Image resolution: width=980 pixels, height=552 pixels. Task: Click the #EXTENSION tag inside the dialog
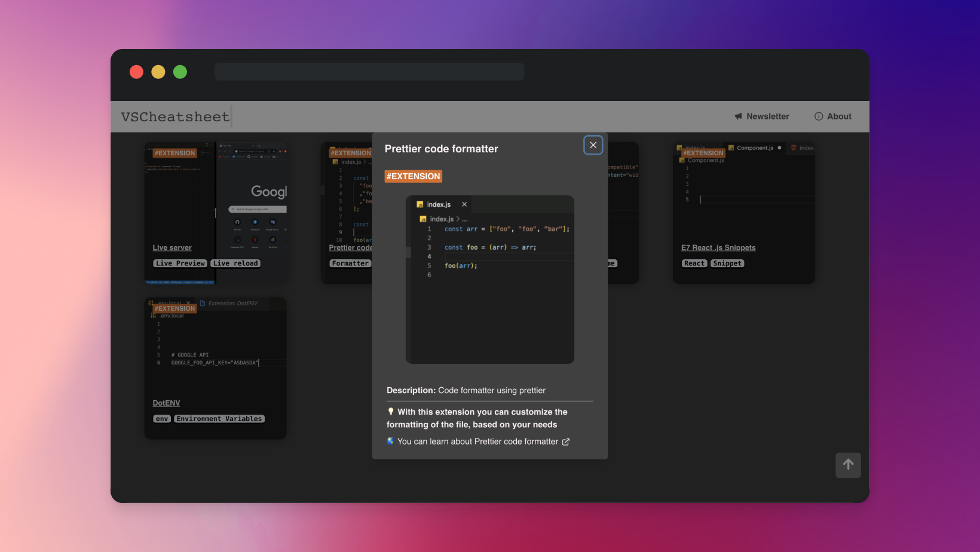[413, 176]
